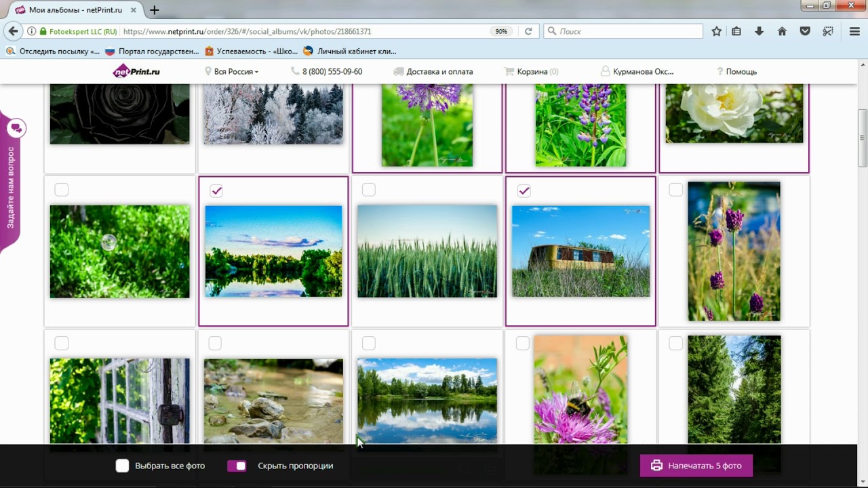Viewport: 868px width, 488px height.
Task: Open the downloads arrow icon
Action: [x=759, y=31]
